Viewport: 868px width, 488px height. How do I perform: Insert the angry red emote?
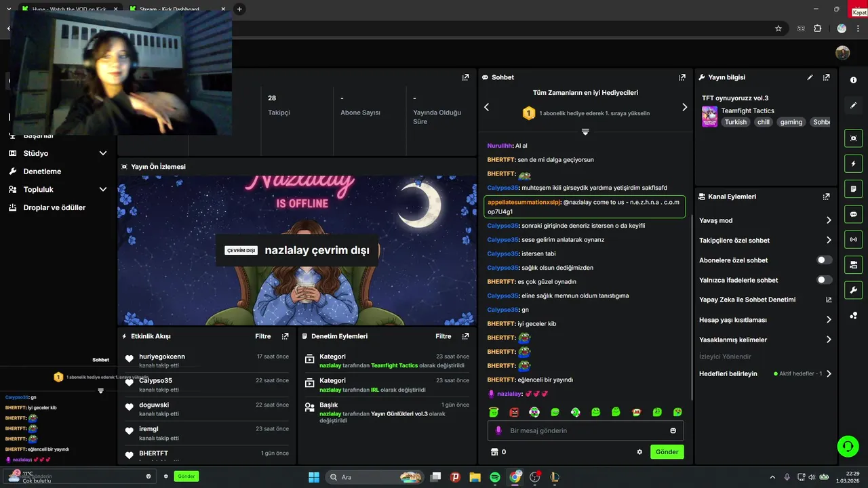(x=514, y=412)
